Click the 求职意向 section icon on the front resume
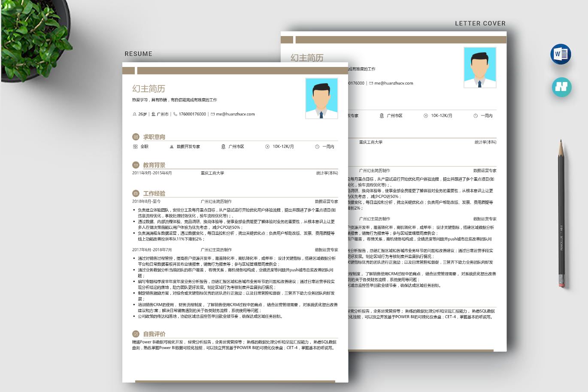 (x=136, y=137)
